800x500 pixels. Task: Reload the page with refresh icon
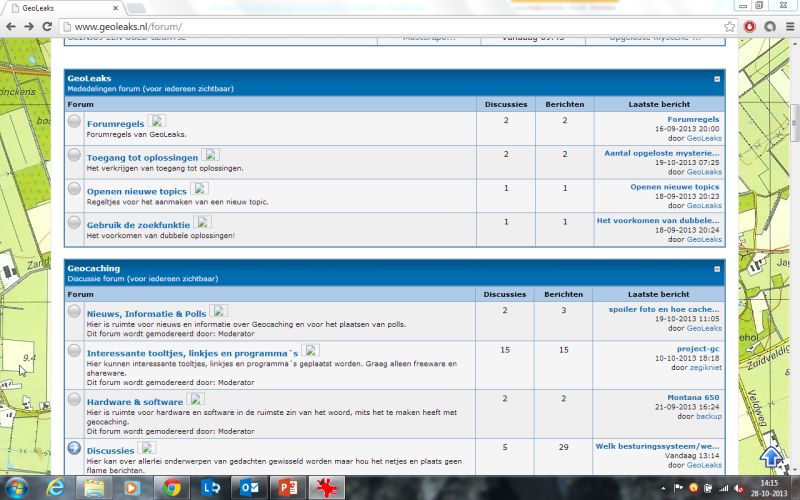tap(47, 27)
